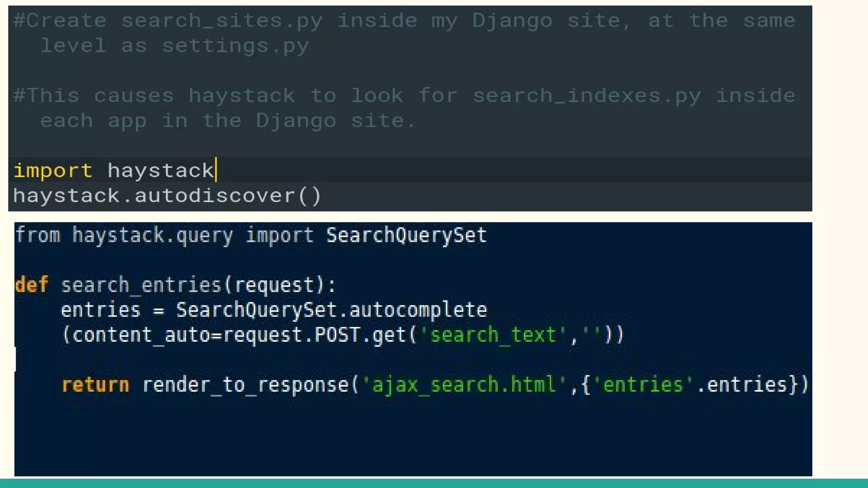Click the teal bar at slide bottom
Viewport: 868px width, 488px height.
click(x=434, y=483)
